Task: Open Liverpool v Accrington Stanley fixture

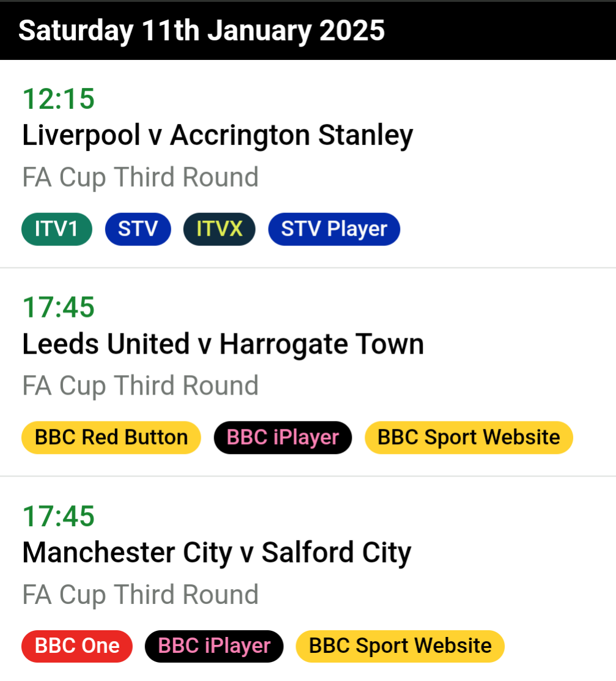Action: (x=218, y=135)
